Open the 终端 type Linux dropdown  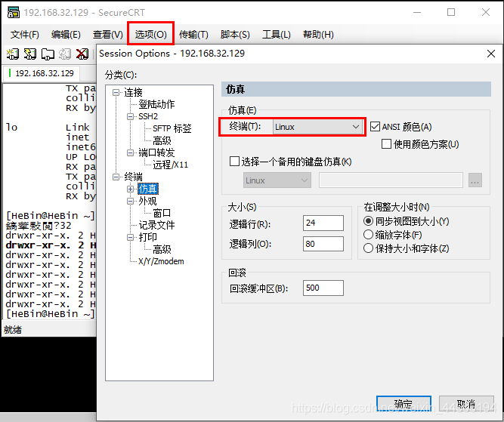tap(318, 127)
